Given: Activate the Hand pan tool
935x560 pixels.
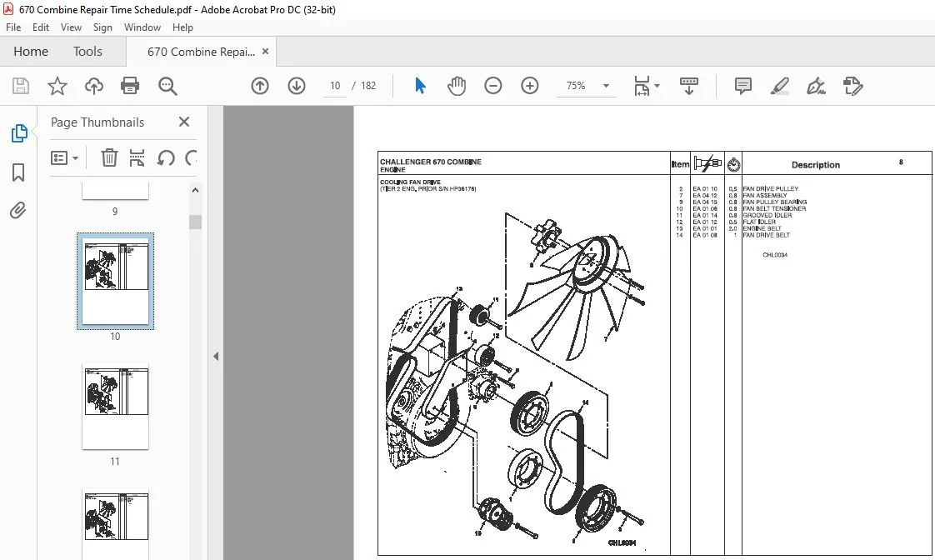Looking at the screenshot, I should point(457,86).
